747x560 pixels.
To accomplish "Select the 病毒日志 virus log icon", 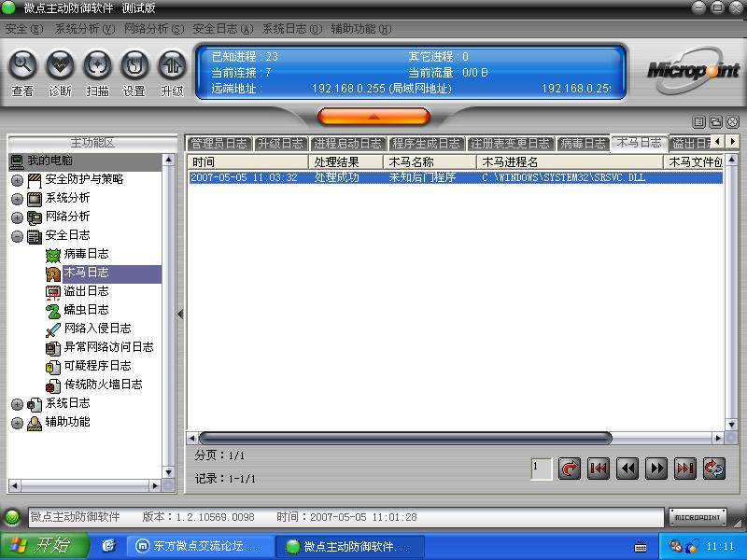I will click(53, 255).
